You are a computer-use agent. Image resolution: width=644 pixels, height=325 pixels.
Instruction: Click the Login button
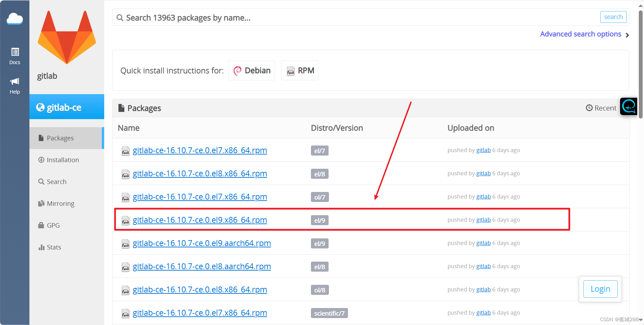(600, 289)
